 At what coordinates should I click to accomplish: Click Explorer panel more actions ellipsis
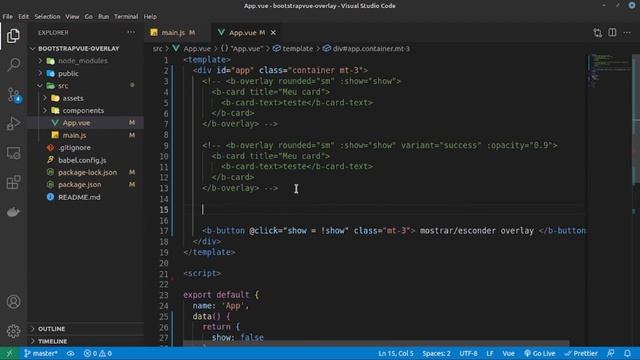click(131, 32)
